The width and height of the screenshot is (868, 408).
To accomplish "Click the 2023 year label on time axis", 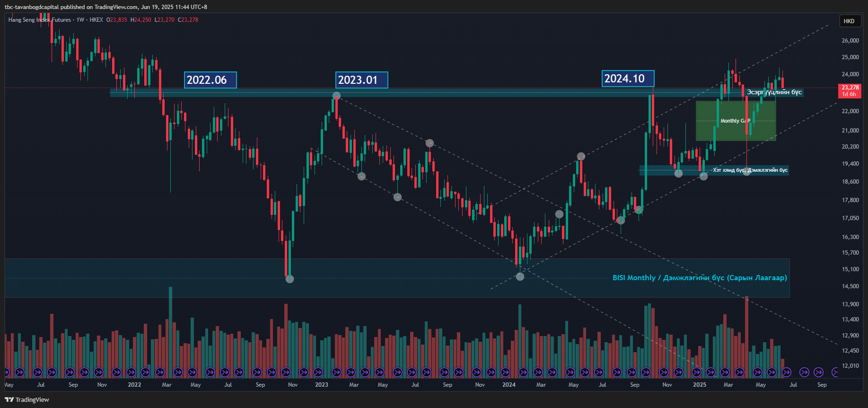I will click(x=322, y=385).
